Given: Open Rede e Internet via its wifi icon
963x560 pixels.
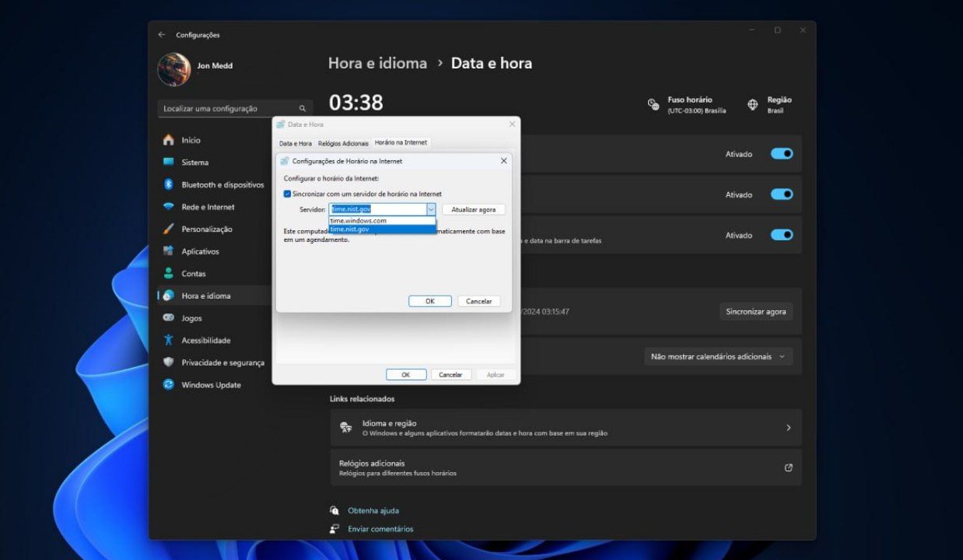Looking at the screenshot, I should [168, 207].
